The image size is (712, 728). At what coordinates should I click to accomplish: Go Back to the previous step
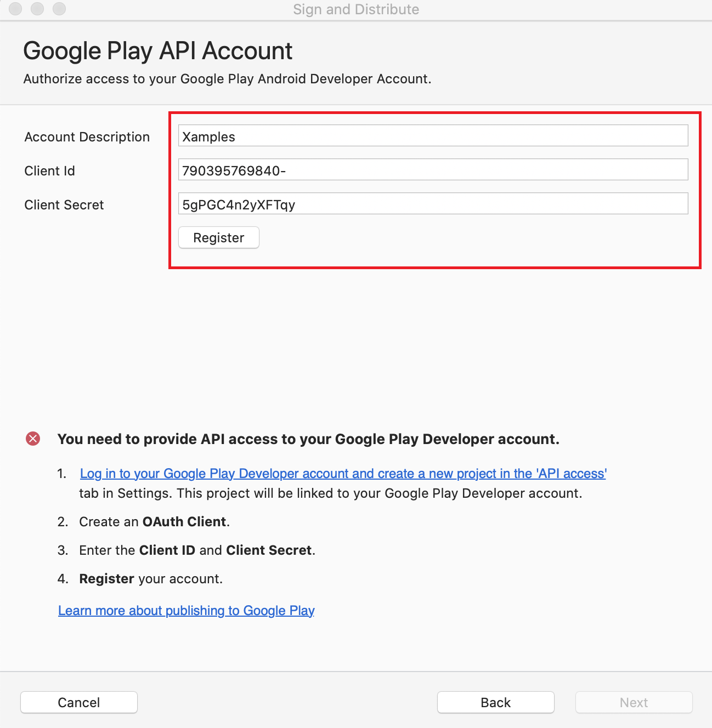coord(496,703)
